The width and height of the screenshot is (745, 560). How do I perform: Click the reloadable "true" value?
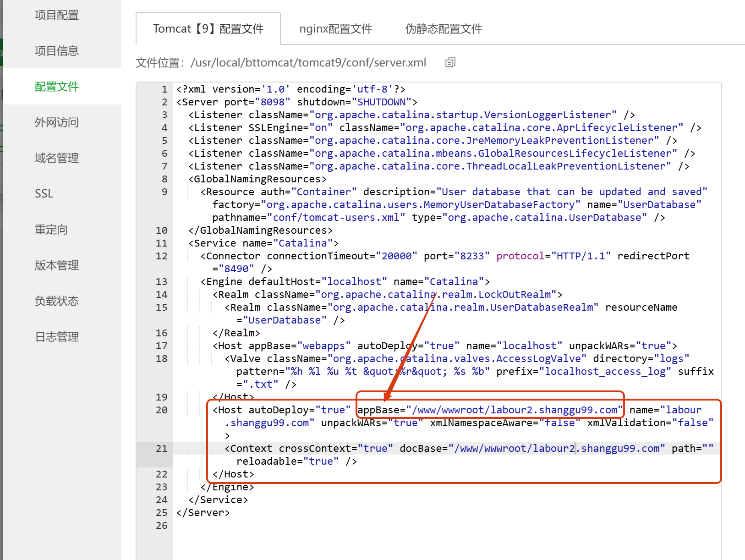coord(321,461)
